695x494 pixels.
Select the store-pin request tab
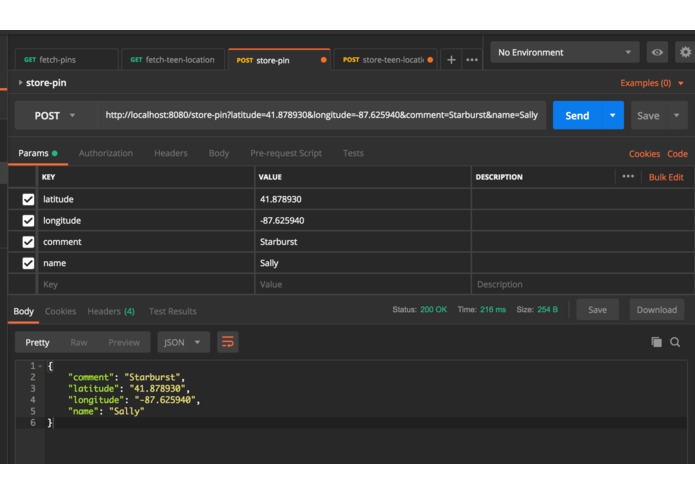(x=279, y=60)
